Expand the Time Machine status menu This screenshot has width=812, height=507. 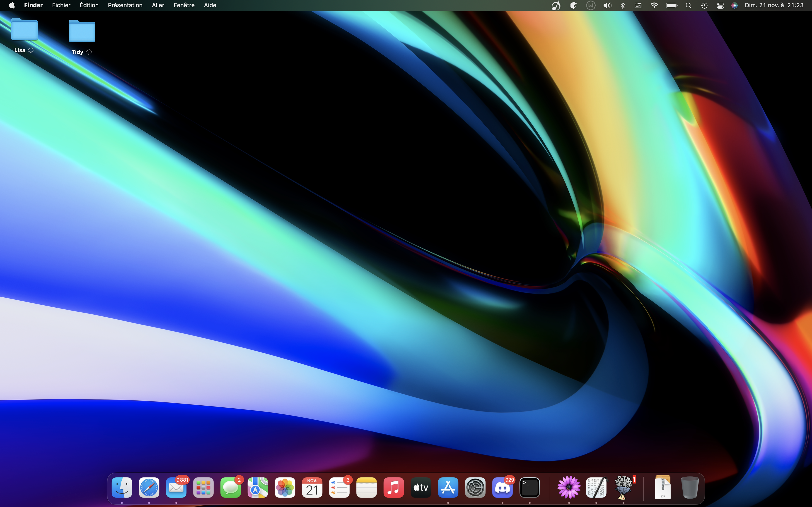704,5
